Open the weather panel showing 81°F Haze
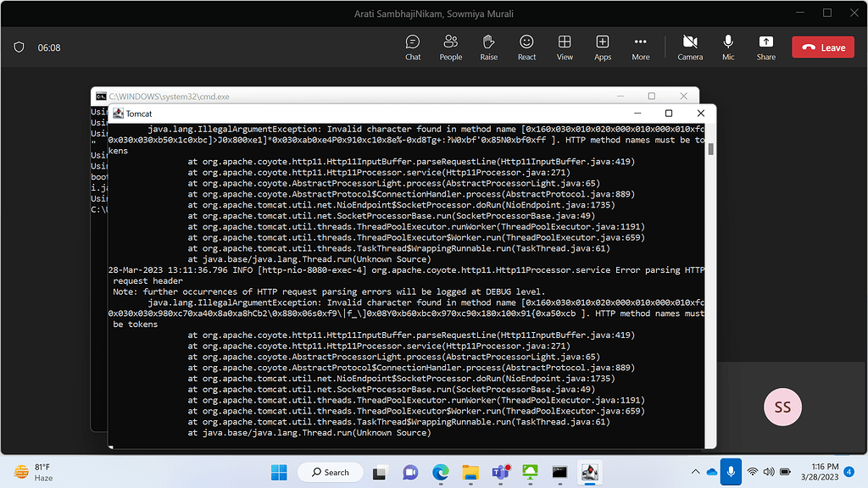 pyautogui.click(x=32, y=472)
